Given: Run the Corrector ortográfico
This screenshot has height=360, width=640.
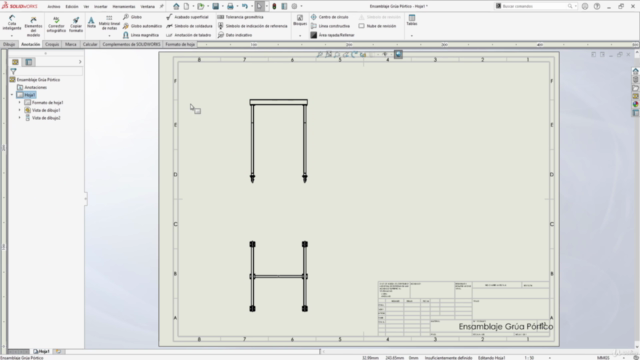Looking at the screenshot, I should click(x=56, y=24).
